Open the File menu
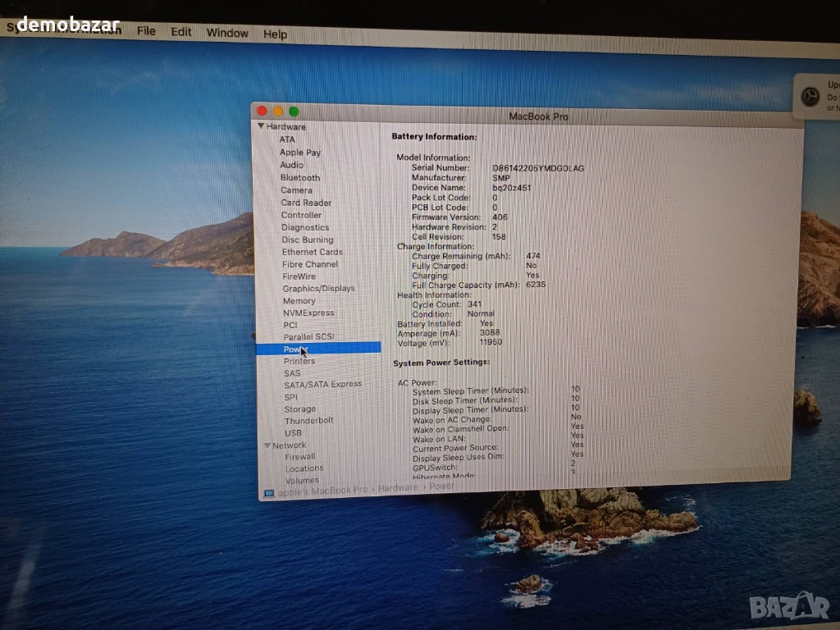The width and height of the screenshot is (840, 630). pos(146,31)
